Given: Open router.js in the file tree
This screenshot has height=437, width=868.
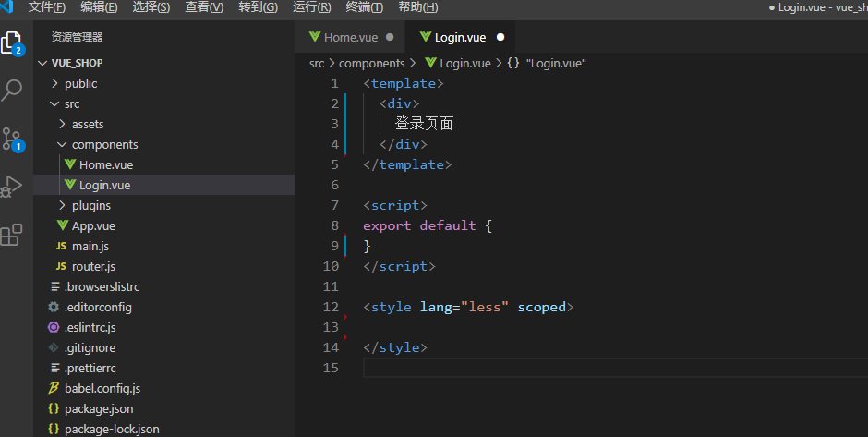Looking at the screenshot, I should [x=93, y=266].
